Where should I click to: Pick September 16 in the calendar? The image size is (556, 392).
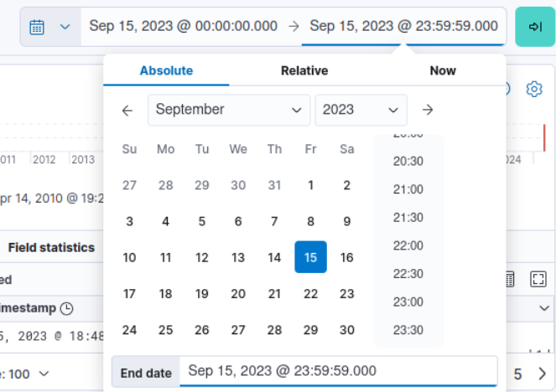pos(347,258)
